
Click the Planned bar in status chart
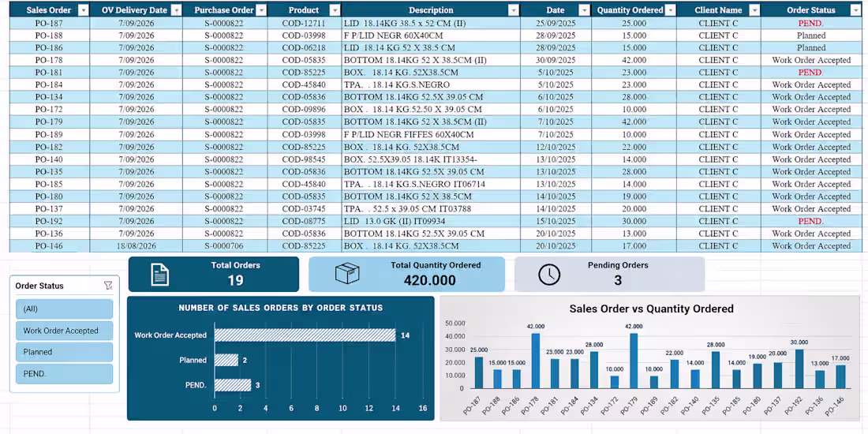(x=226, y=360)
